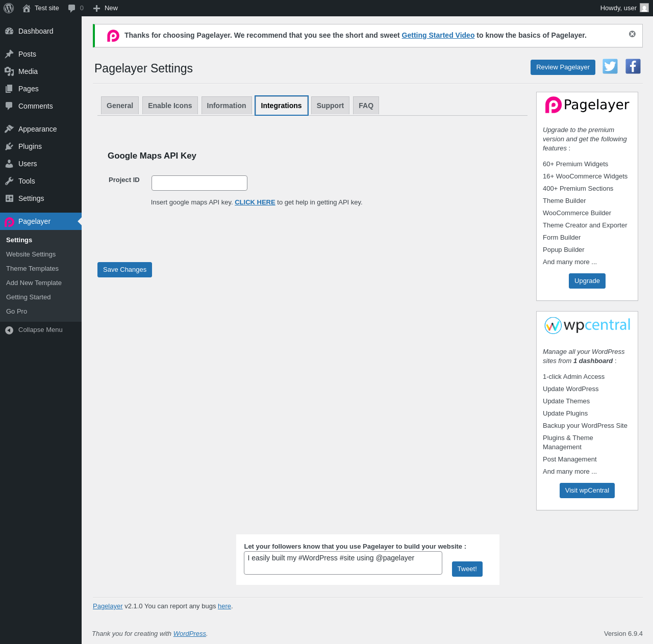Open the Pagelayer footer link
The image size is (653, 644).
click(x=108, y=606)
